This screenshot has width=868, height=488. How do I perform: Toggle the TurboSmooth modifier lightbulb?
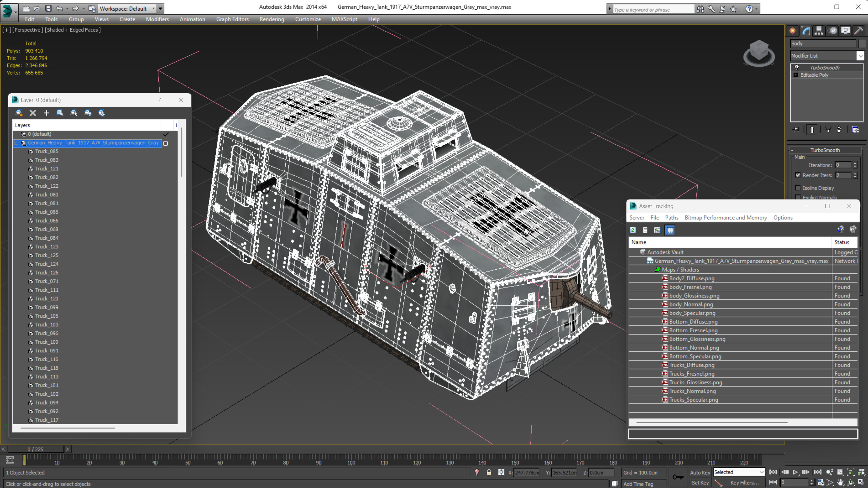pos(797,67)
